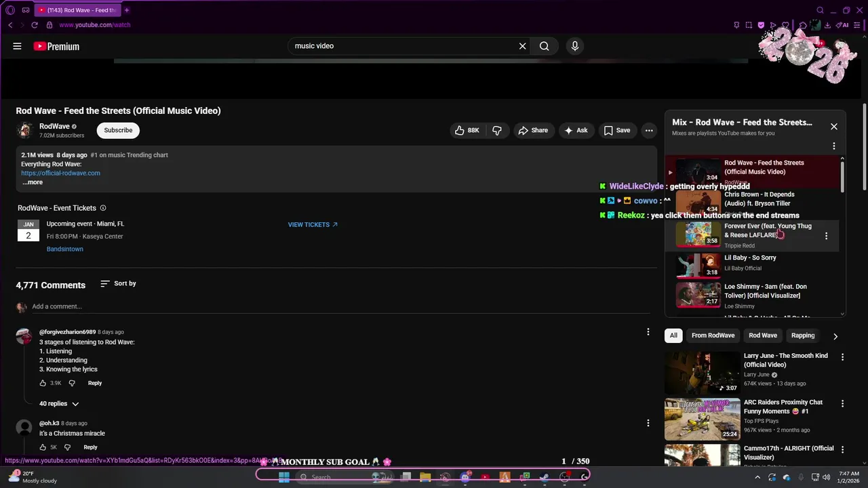Viewport: 868px width, 488px height.
Task: Share the Rod Wave video
Action: click(533, 130)
